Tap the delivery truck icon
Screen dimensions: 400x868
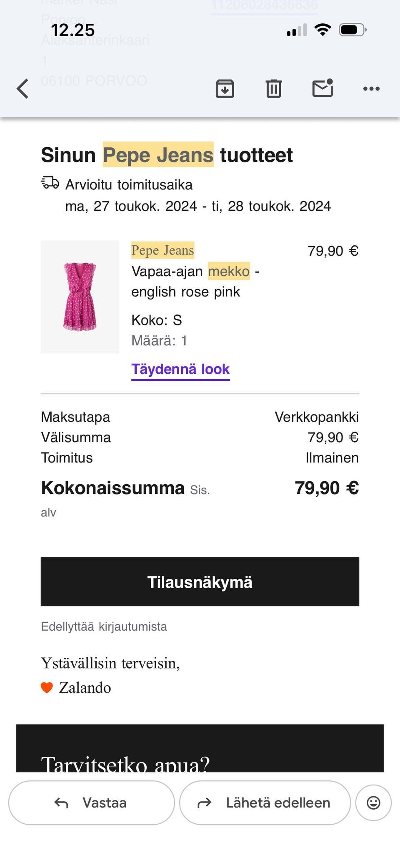50,183
